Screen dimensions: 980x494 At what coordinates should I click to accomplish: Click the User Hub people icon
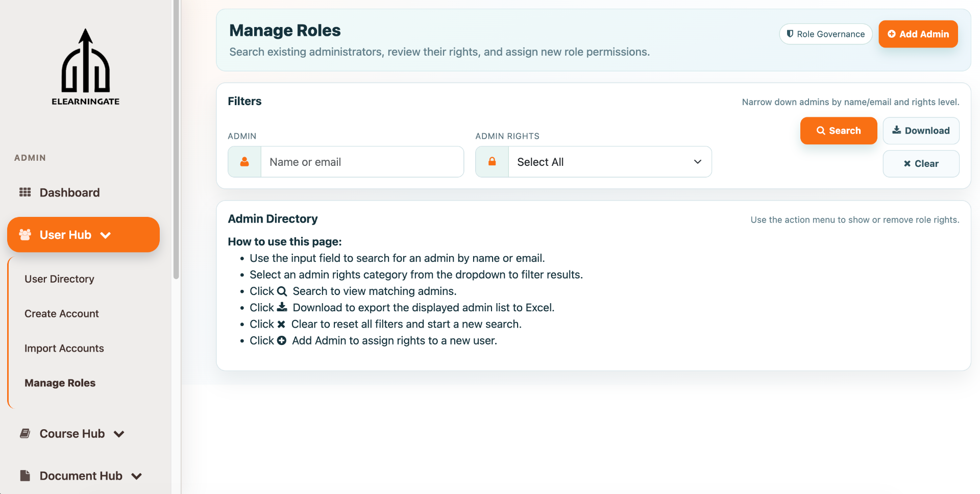pyautogui.click(x=25, y=235)
